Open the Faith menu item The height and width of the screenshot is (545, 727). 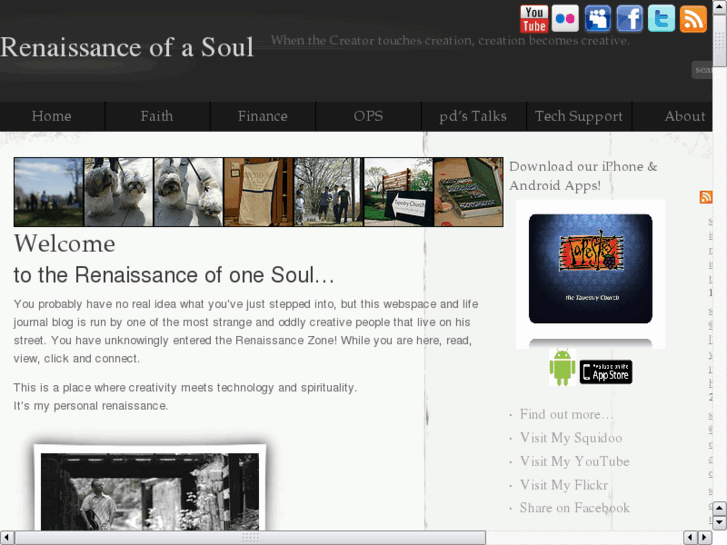tap(157, 116)
